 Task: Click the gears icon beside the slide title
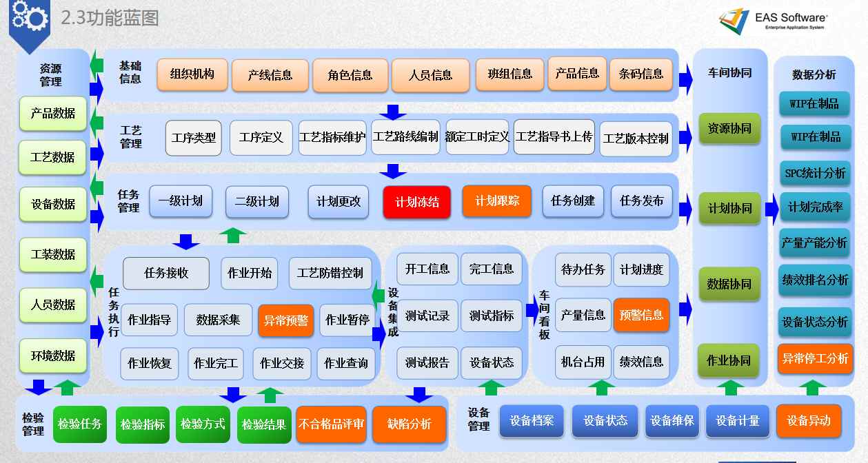coord(30,17)
